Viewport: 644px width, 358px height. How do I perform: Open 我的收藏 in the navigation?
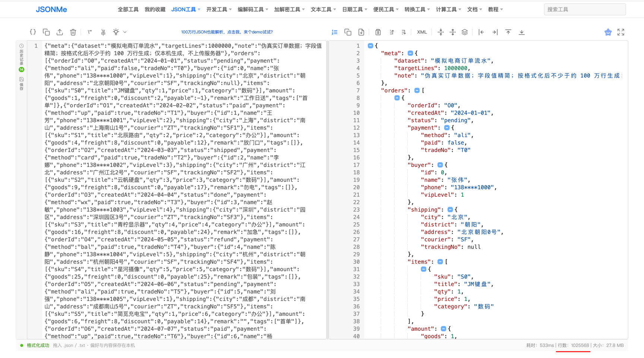tap(155, 9)
